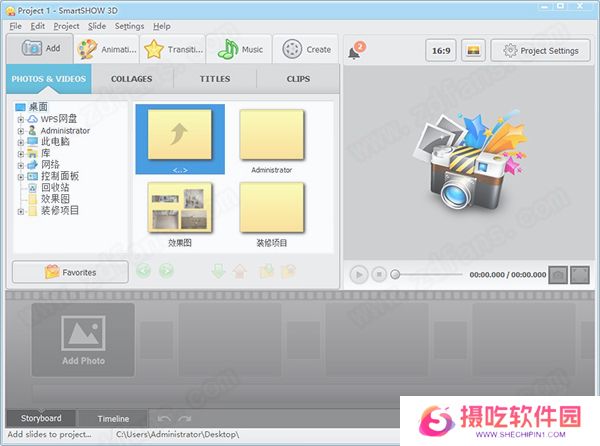600x446 pixels.
Task: Open the Animation tab with palette icon
Action: click(x=106, y=49)
